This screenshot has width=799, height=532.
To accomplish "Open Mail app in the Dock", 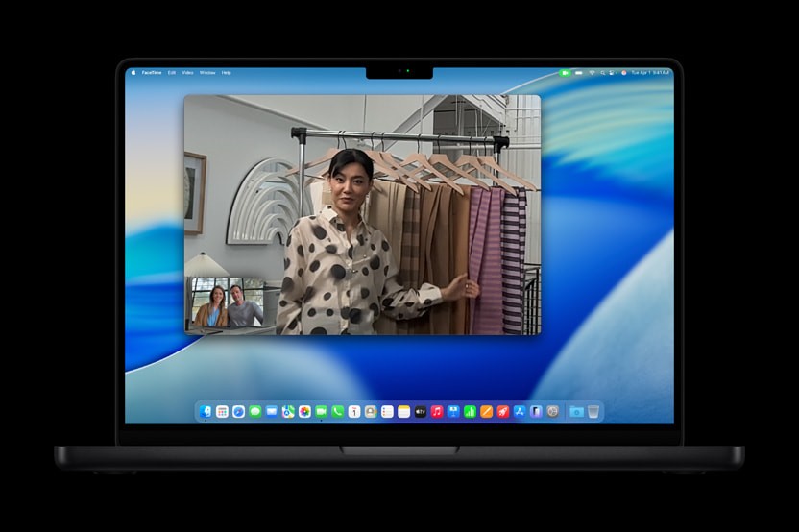I will pyautogui.click(x=272, y=412).
